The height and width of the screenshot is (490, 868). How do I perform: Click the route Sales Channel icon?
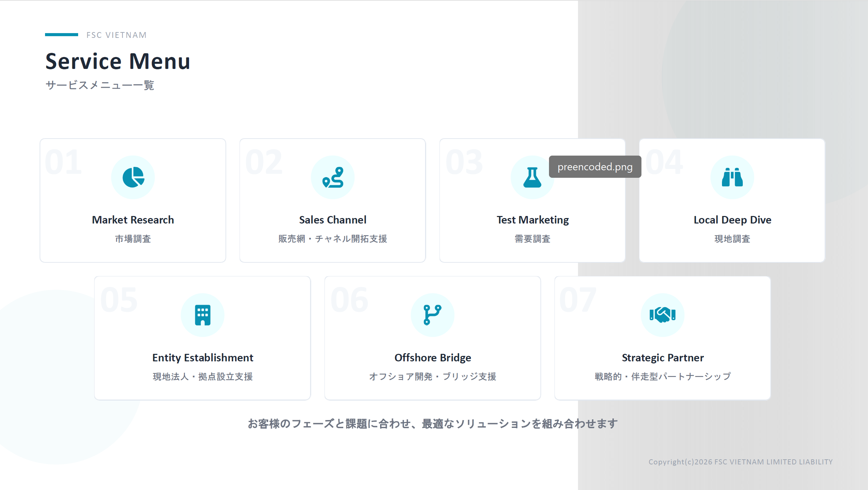tap(333, 177)
